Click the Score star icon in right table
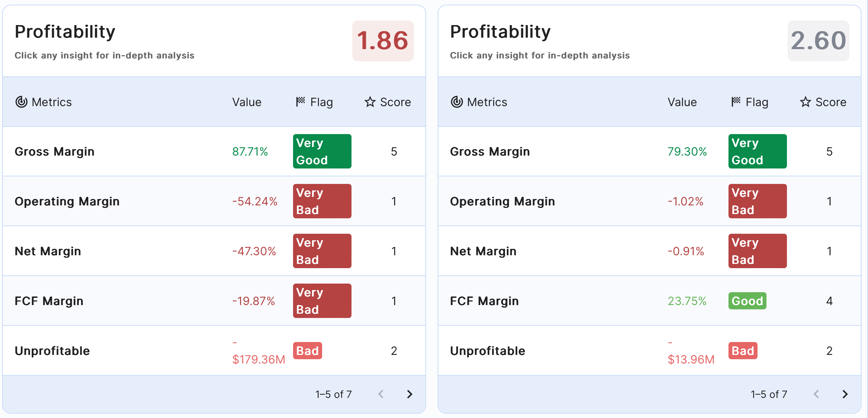This screenshot has width=868, height=418. (806, 102)
